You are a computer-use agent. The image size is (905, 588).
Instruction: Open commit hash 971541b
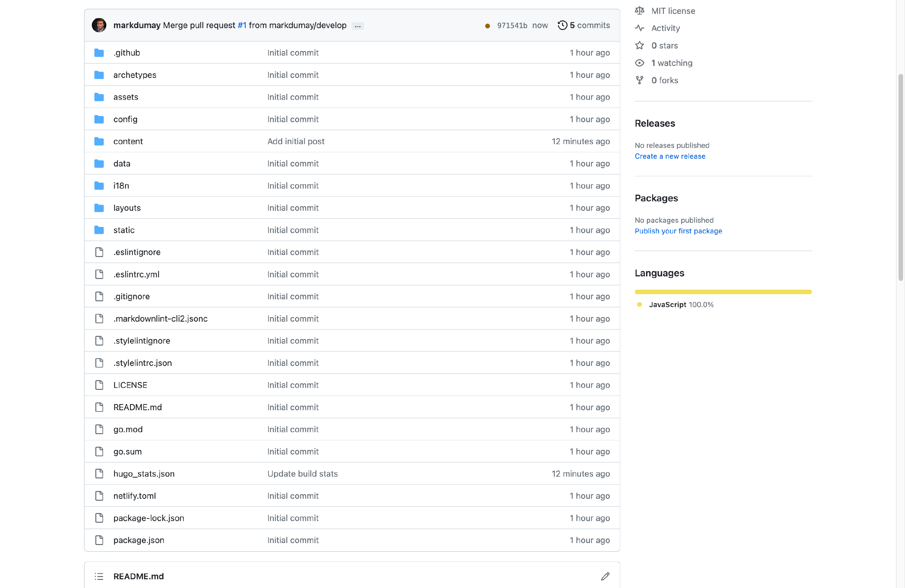pos(512,26)
